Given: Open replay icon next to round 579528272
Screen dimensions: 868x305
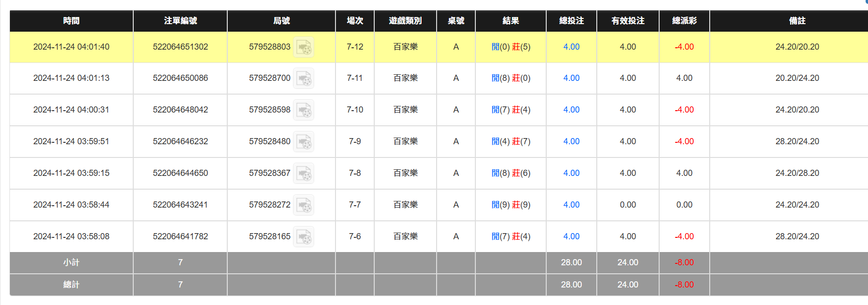Looking at the screenshot, I should click(303, 205).
